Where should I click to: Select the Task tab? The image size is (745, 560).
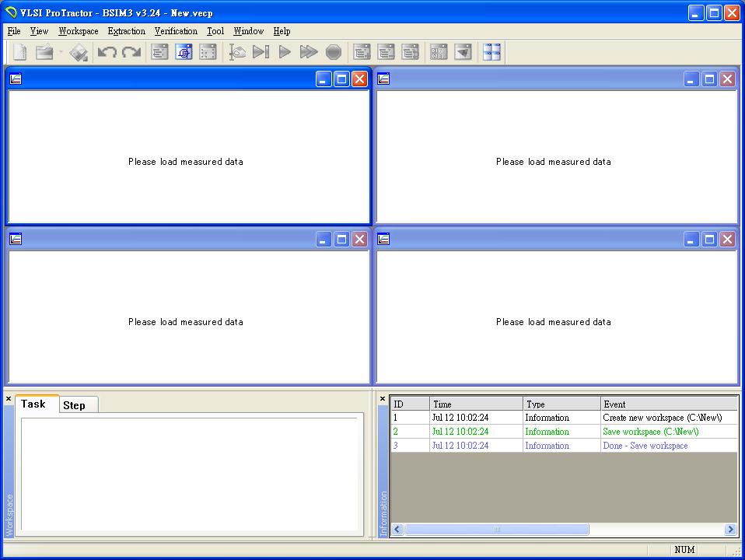tap(33, 404)
